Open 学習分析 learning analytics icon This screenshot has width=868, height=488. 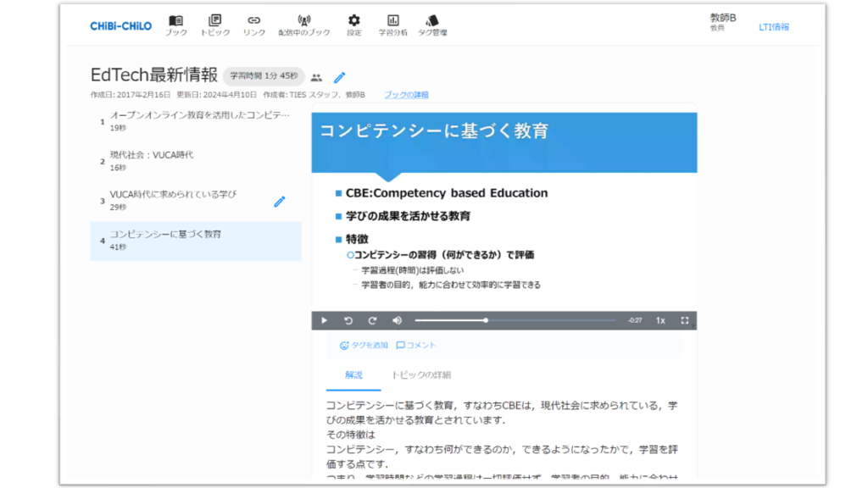point(392,21)
